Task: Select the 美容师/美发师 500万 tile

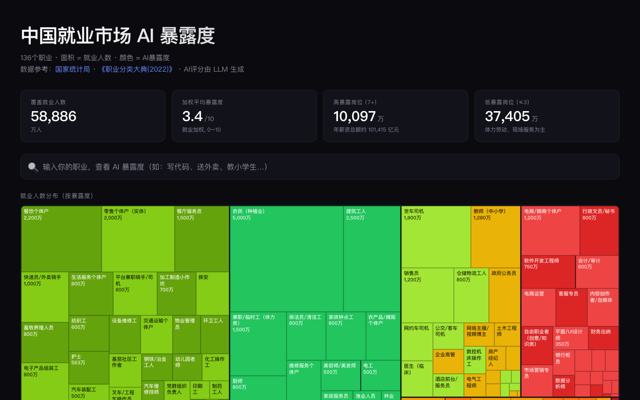Action: (340, 375)
